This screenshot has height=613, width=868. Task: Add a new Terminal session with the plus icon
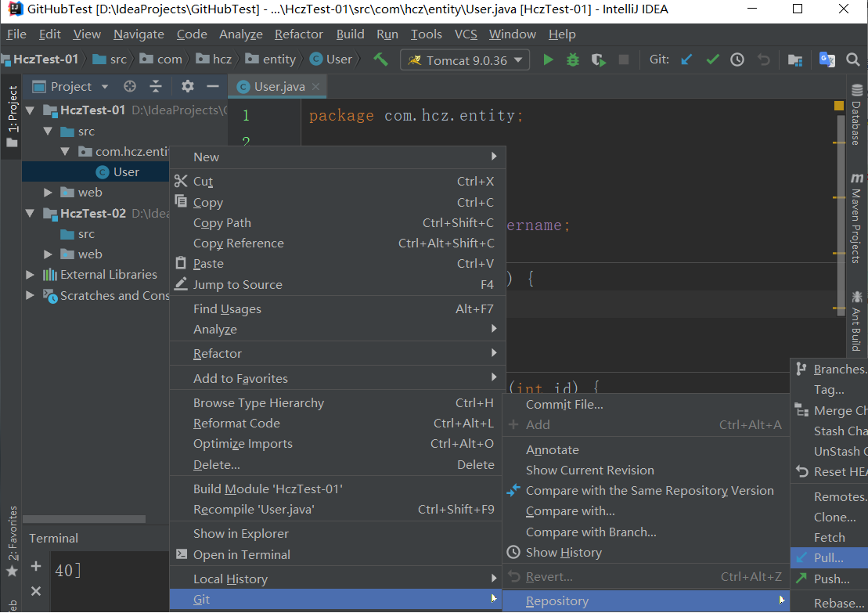click(36, 566)
